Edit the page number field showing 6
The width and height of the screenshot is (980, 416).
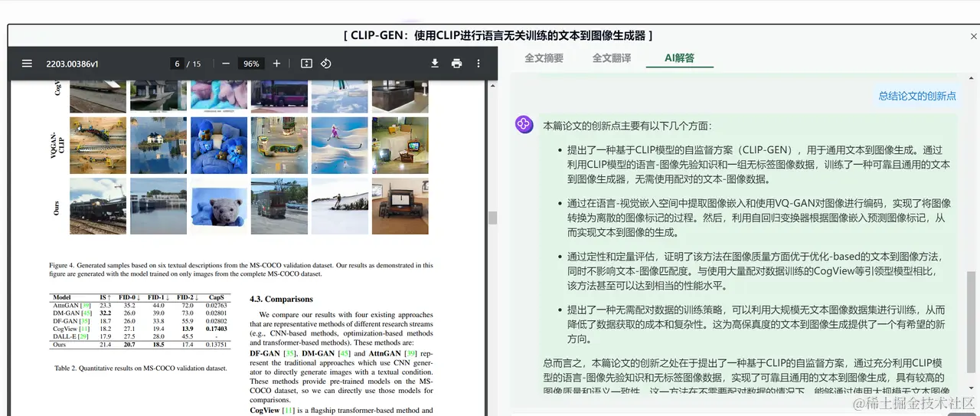[x=178, y=64]
